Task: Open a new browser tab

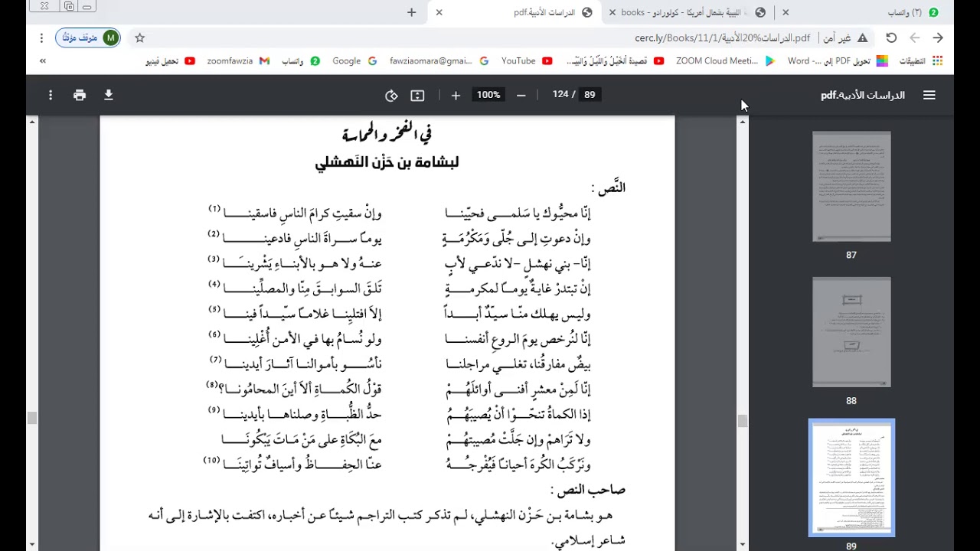Action: click(412, 12)
